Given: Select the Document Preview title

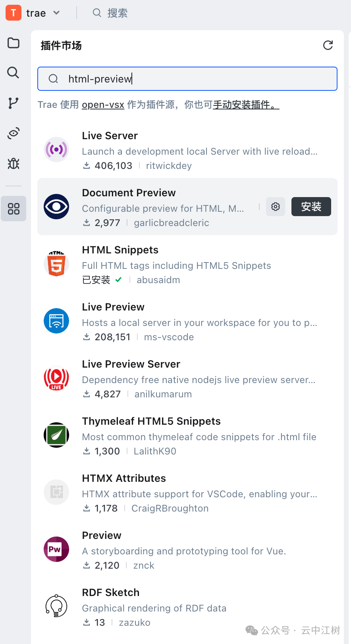Looking at the screenshot, I should pyautogui.click(x=129, y=193).
